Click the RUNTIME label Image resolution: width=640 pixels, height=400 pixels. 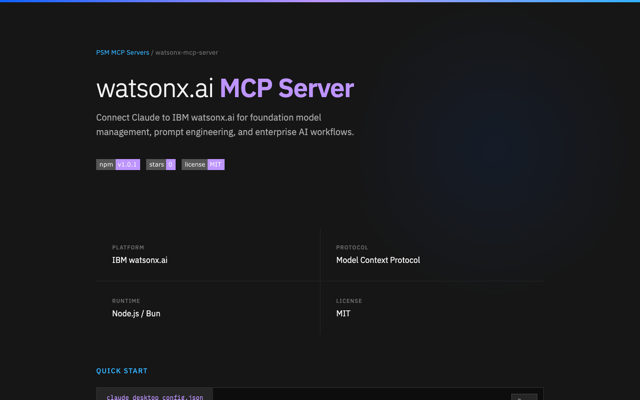pyautogui.click(x=126, y=301)
